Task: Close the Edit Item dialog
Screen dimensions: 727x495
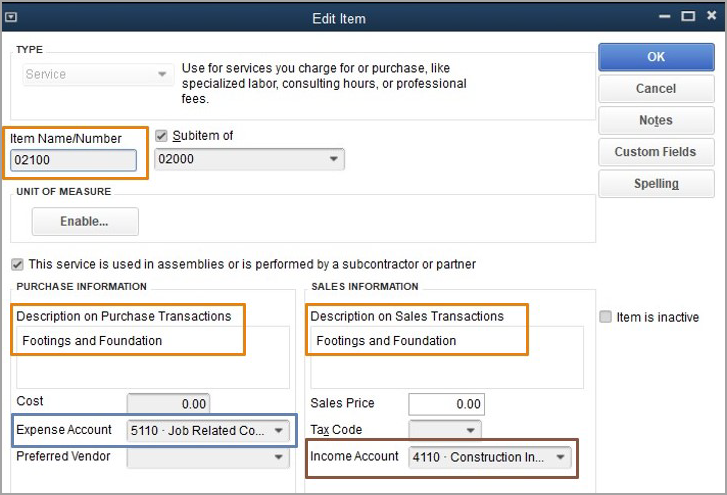Action: coord(711,16)
